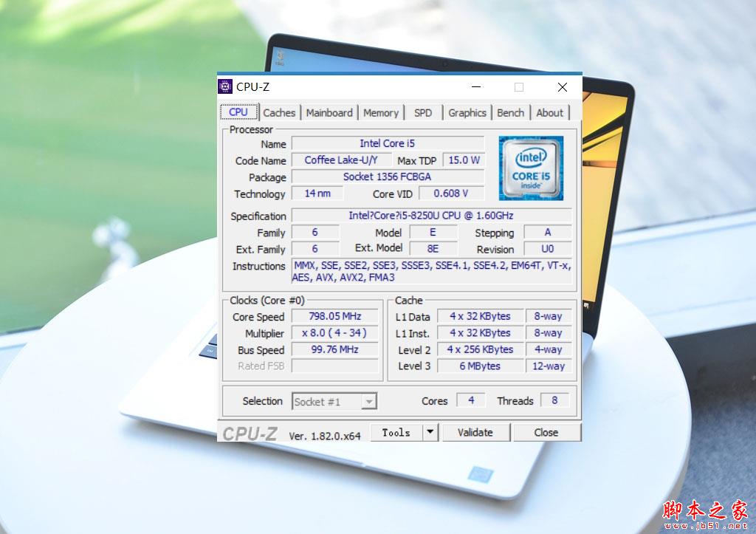756x534 pixels.
Task: Click the Specification field i5-8250U CPU
Action: 431,216
